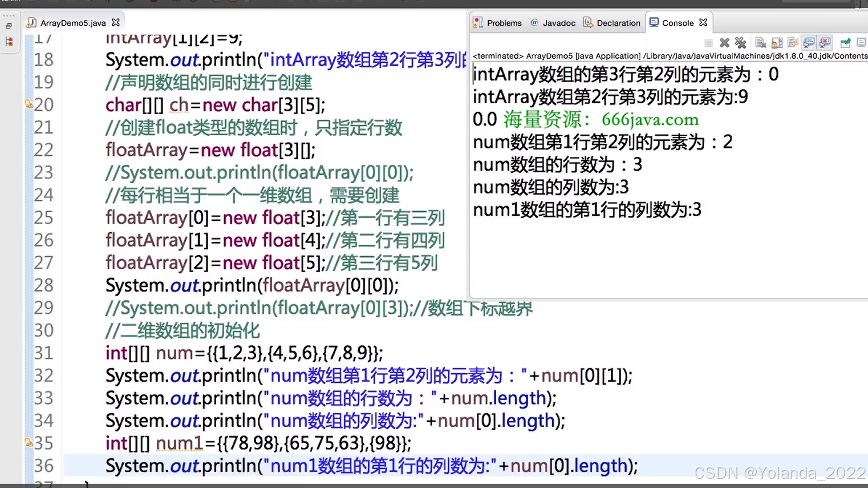Pin the Console view

point(845,43)
